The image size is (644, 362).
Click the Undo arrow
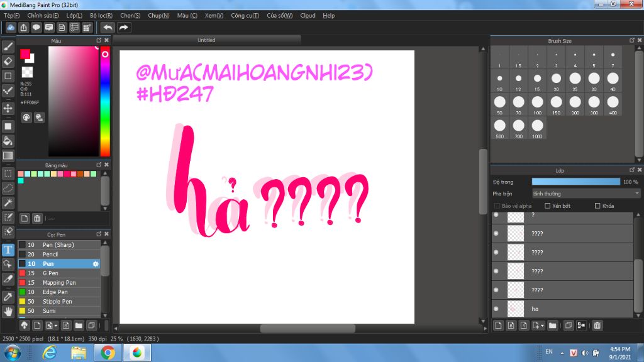coord(108,28)
